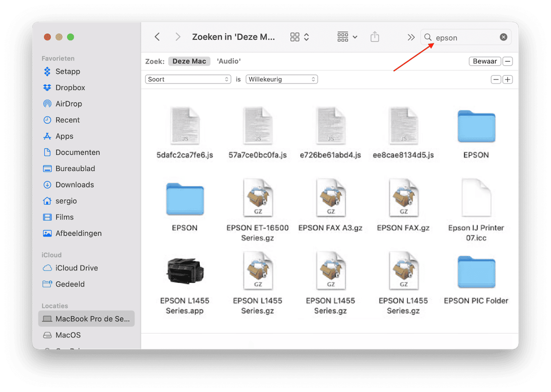Show more toolbar items with double chevron

click(x=411, y=37)
